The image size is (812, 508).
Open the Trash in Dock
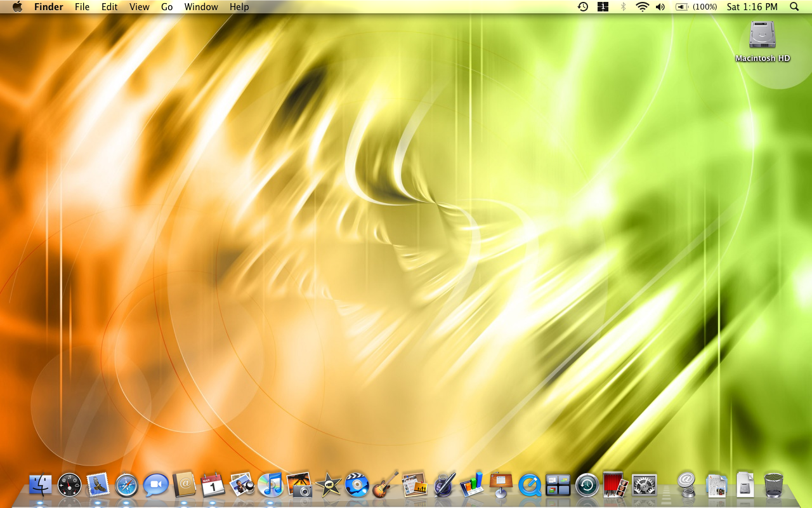(x=774, y=486)
